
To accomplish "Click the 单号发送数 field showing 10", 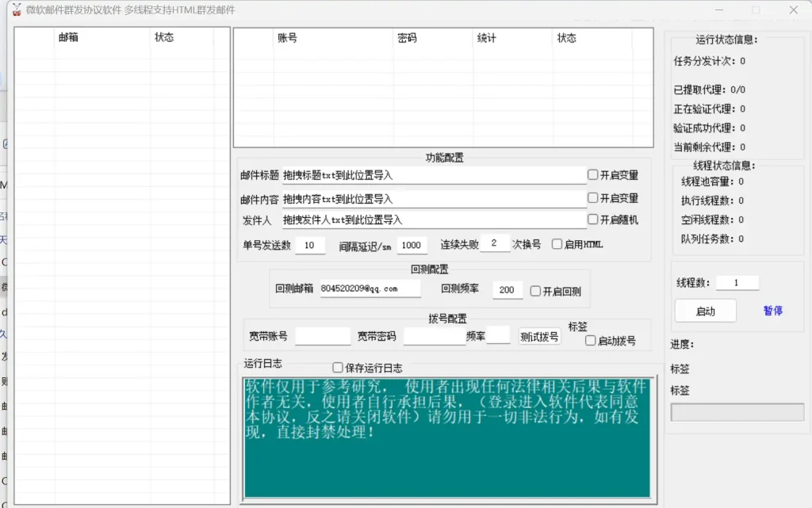I will [x=310, y=245].
